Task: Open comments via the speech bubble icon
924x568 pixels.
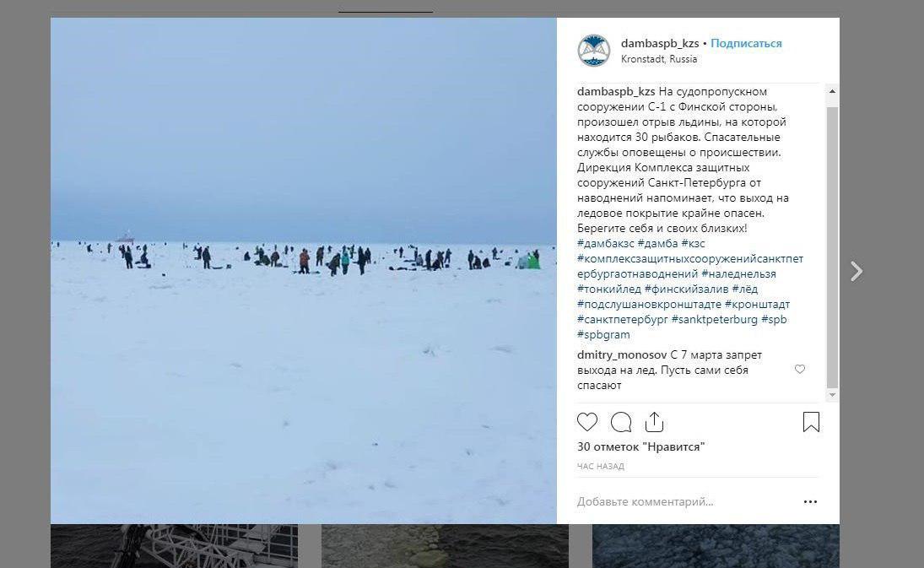Action: (x=621, y=422)
